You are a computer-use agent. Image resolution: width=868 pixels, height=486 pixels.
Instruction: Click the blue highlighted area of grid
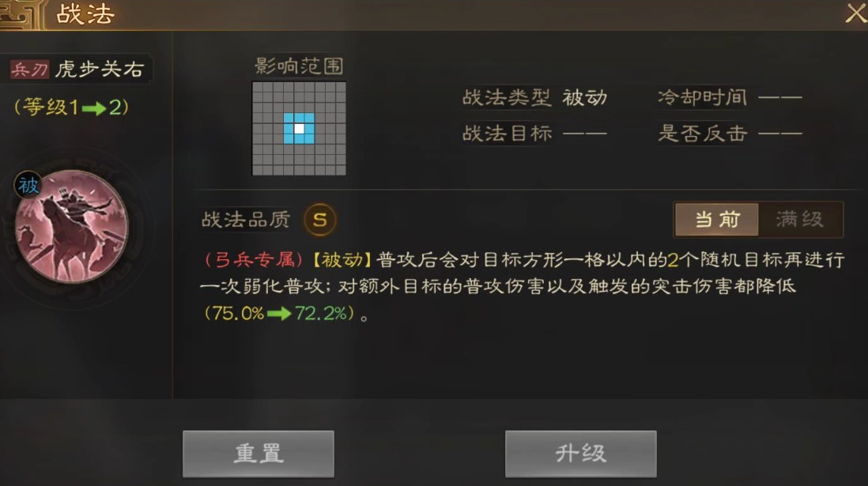(299, 129)
